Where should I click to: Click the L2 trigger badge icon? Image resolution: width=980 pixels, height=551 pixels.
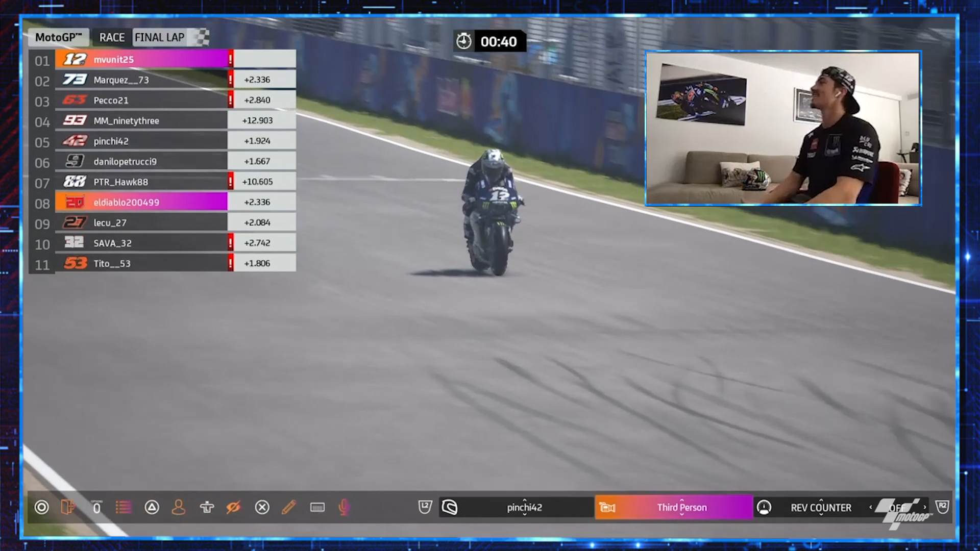click(x=425, y=507)
